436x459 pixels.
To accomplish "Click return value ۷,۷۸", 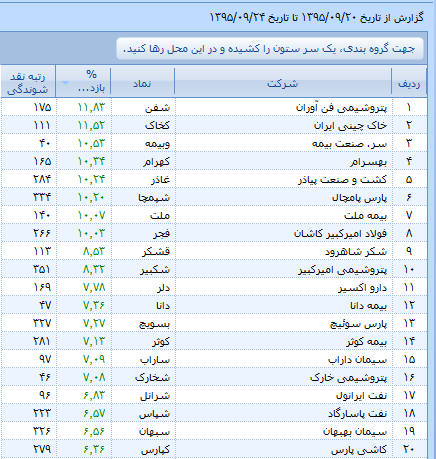I will click(x=94, y=287).
